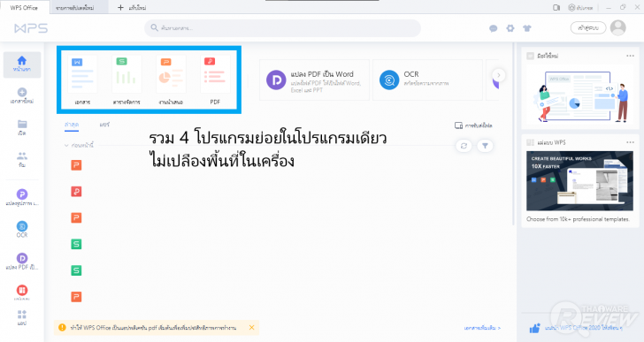Open the PDF tile

point(215,80)
